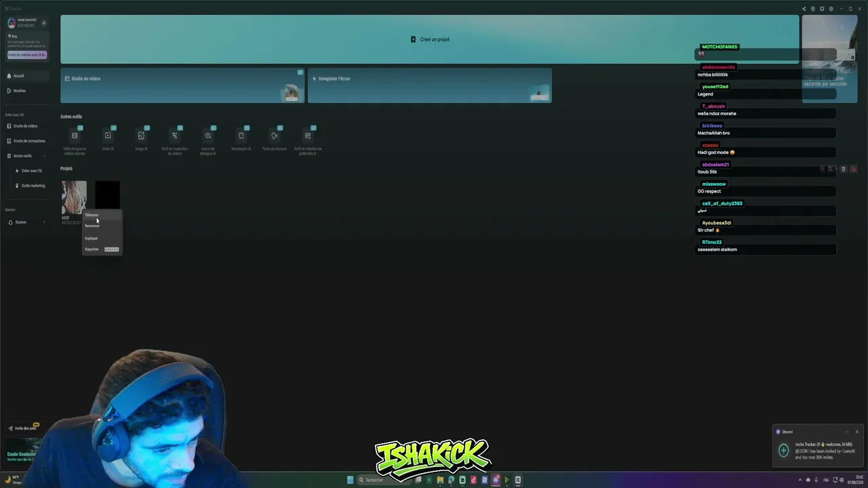Open File Explorer from the taskbar
The image size is (868, 488).
point(440,480)
